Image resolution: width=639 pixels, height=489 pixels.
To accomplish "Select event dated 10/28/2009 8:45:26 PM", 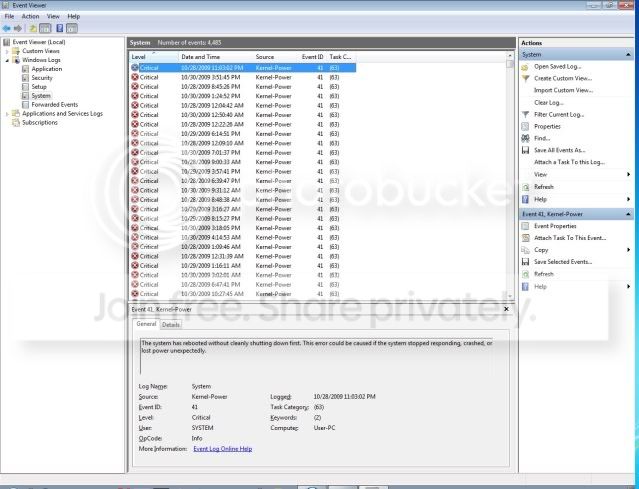I will click(x=243, y=87).
